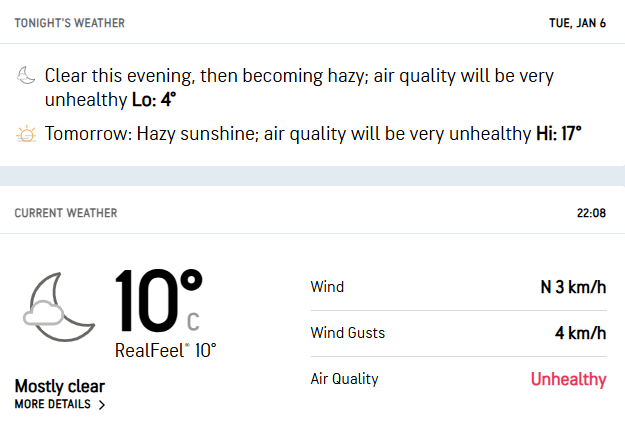Screen dimensions: 625x427
Task: Click the N 3 km/h wind value
Action: pos(573,287)
